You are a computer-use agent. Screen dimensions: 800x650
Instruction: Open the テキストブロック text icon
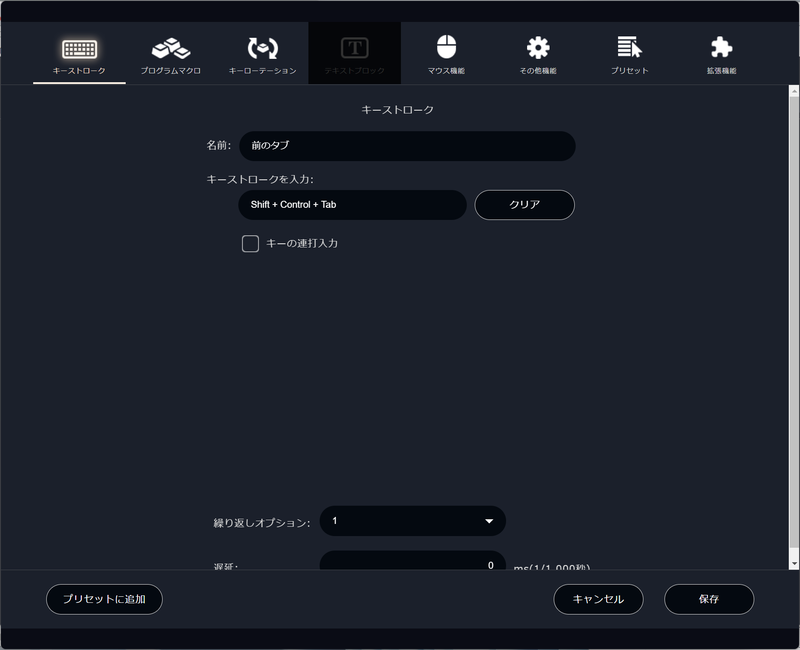tap(355, 48)
